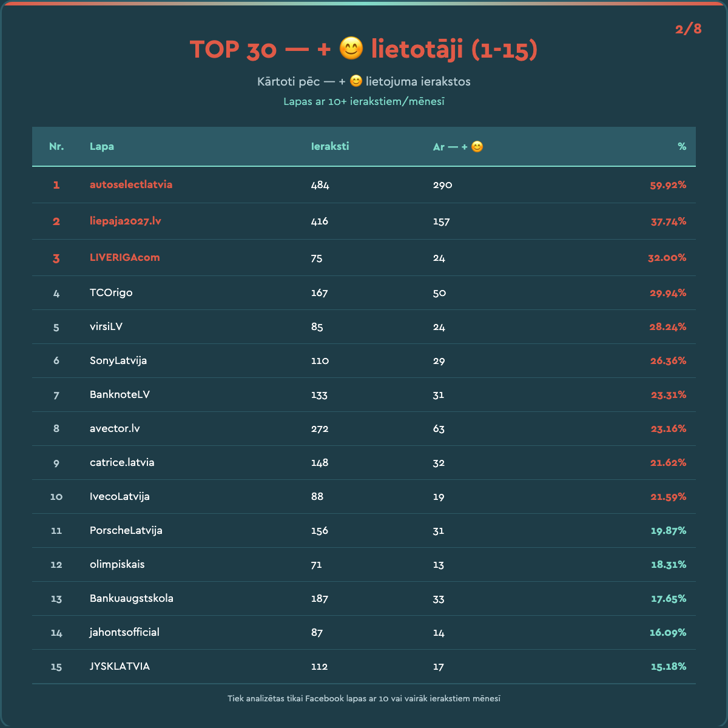Click the Lapa column header
This screenshot has width=728, height=728.
pos(102,146)
